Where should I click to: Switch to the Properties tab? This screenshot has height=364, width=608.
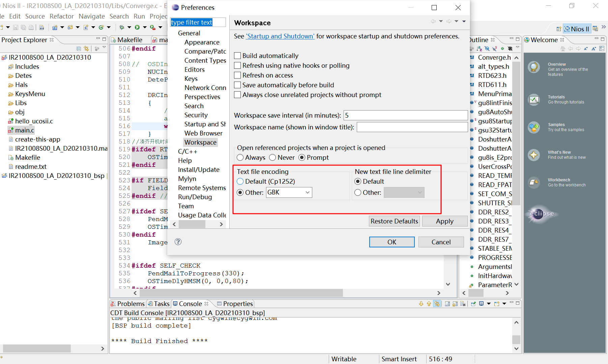pyautogui.click(x=235, y=304)
